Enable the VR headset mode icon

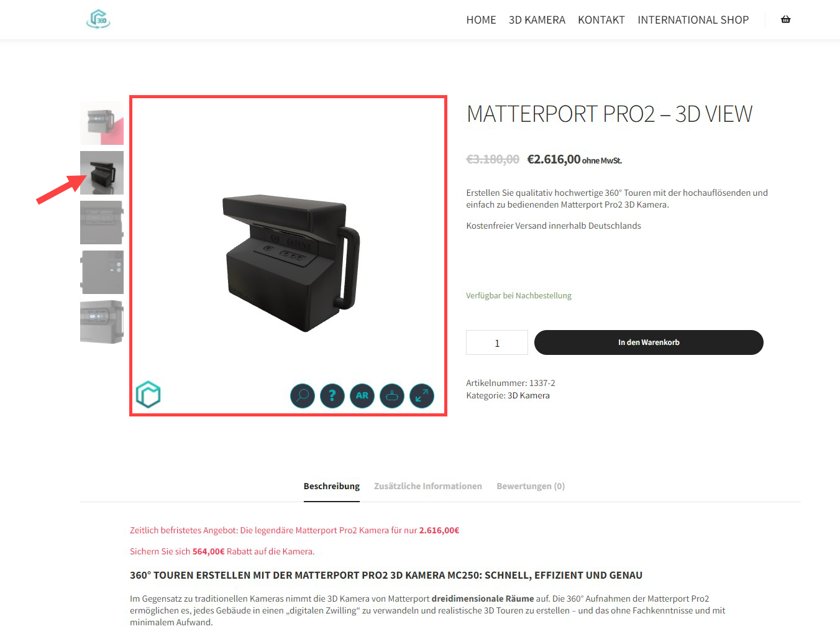392,395
